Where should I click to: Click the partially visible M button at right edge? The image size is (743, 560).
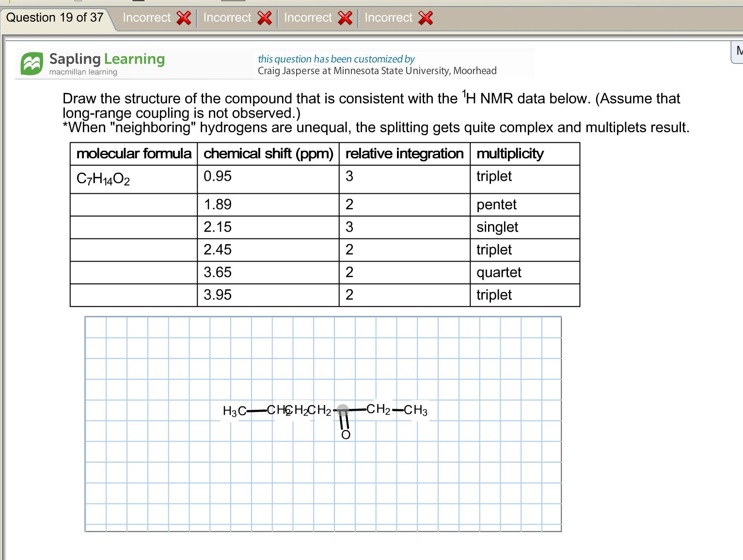[x=738, y=51]
